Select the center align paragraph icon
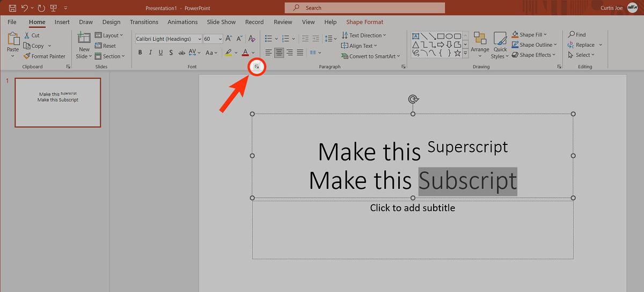 point(279,53)
